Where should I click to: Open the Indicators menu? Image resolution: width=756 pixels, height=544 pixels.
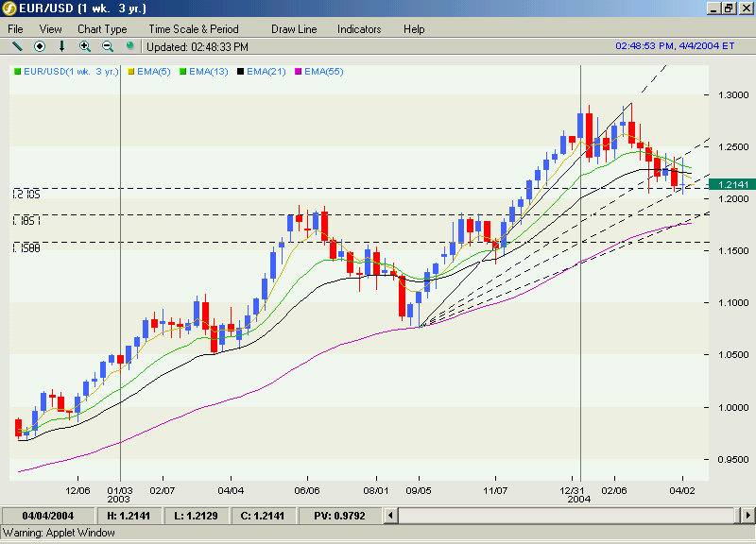(x=359, y=29)
